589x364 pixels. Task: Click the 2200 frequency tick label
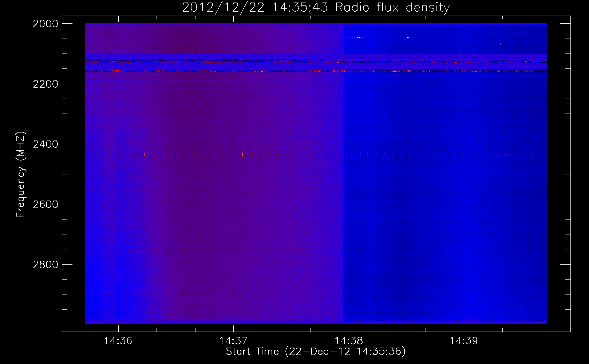46,84
